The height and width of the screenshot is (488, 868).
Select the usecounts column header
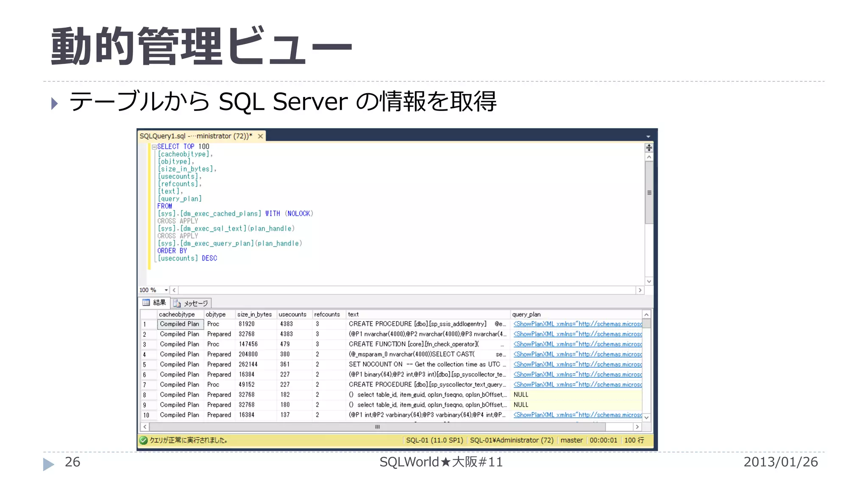(x=294, y=314)
